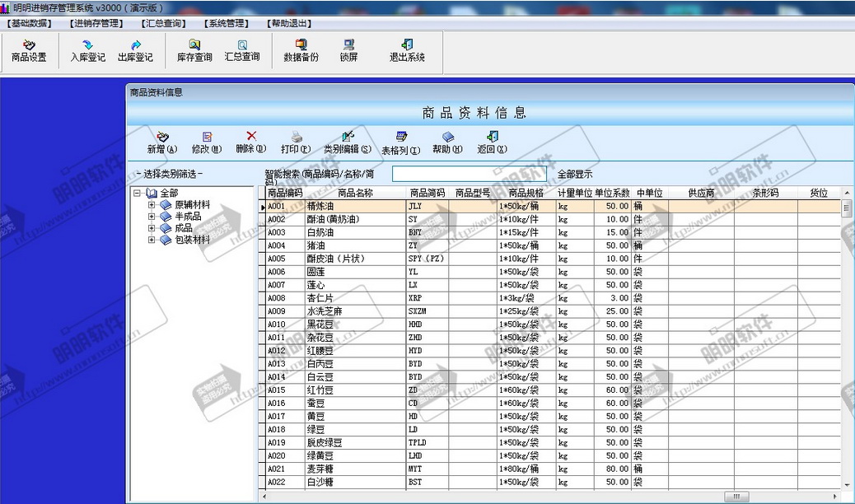This screenshot has height=504, width=855.
Task: Open the 【进销存管理】 menu
Action: click(97, 23)
